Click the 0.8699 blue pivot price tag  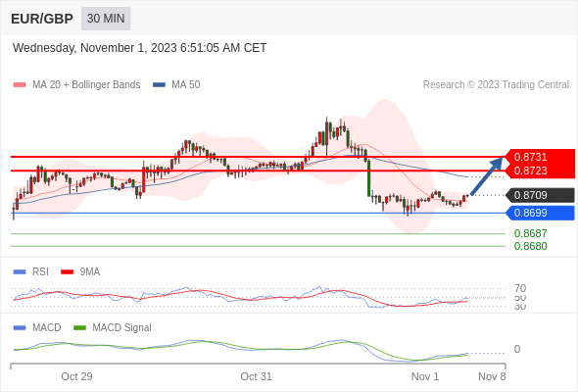coord(540,213)
